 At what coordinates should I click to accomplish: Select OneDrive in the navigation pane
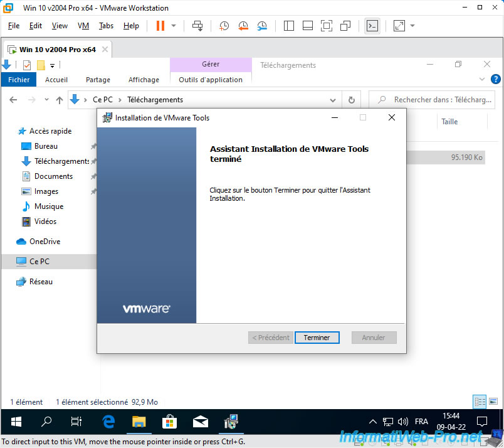point(45,242)
